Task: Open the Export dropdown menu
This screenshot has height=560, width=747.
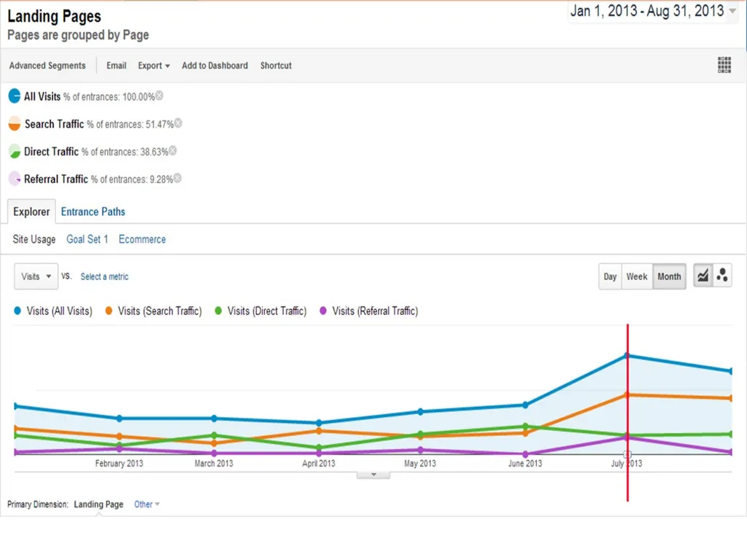Action: coord(154,66)
